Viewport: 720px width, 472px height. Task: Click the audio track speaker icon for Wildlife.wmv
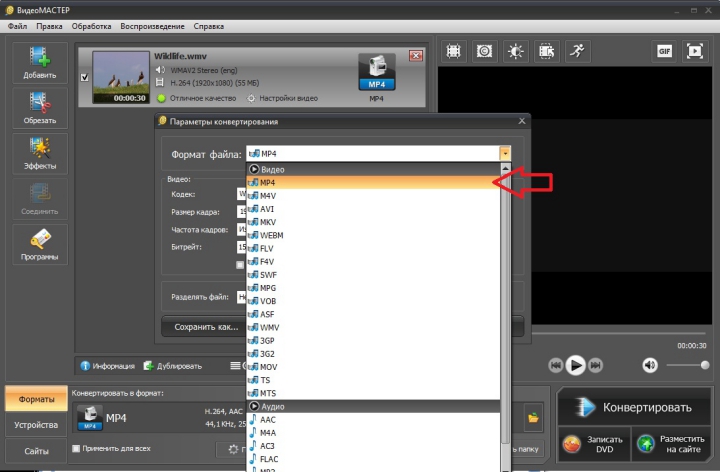160,70
